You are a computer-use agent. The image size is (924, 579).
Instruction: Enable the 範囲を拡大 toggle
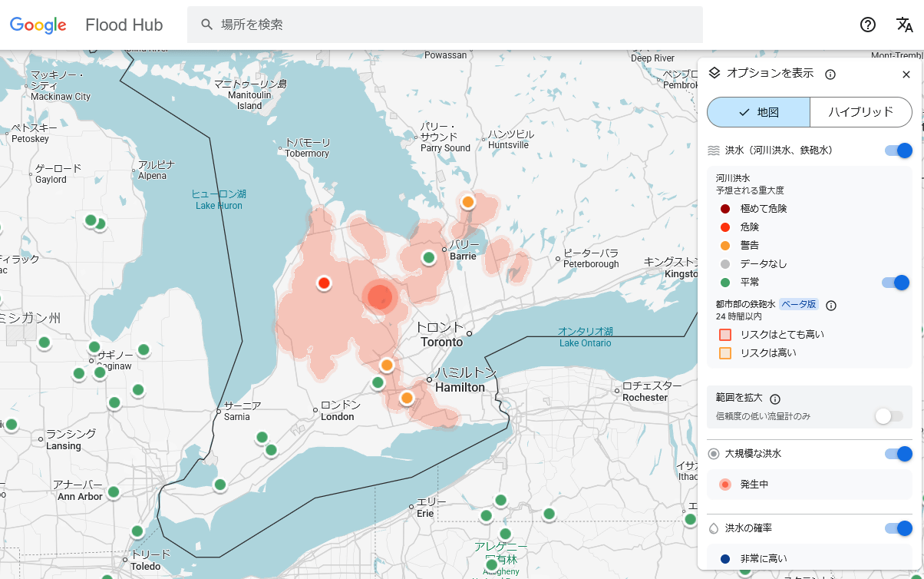(x=889, y=416)
